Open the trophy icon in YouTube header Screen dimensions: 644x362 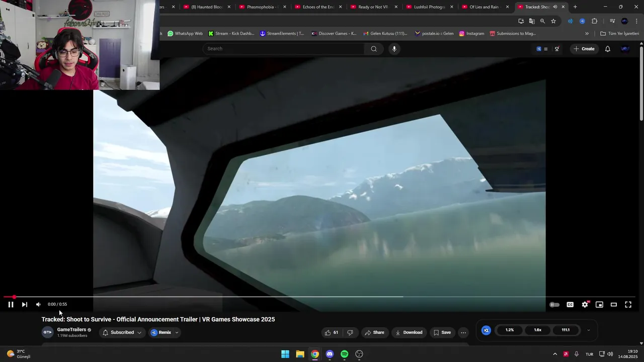point(557,49)
